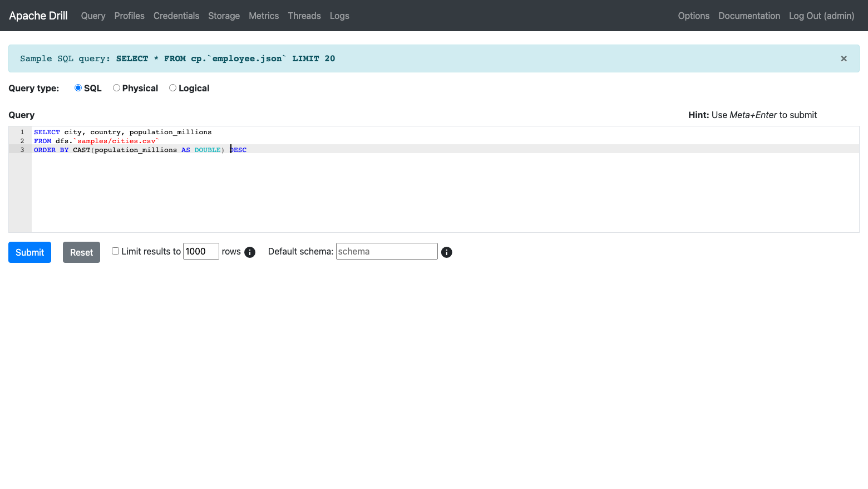Image resolution: width=868 pixels, height=489 pixels.
Task: Click the ORDER BY keyword on line 3
Action: coord(51,150)
